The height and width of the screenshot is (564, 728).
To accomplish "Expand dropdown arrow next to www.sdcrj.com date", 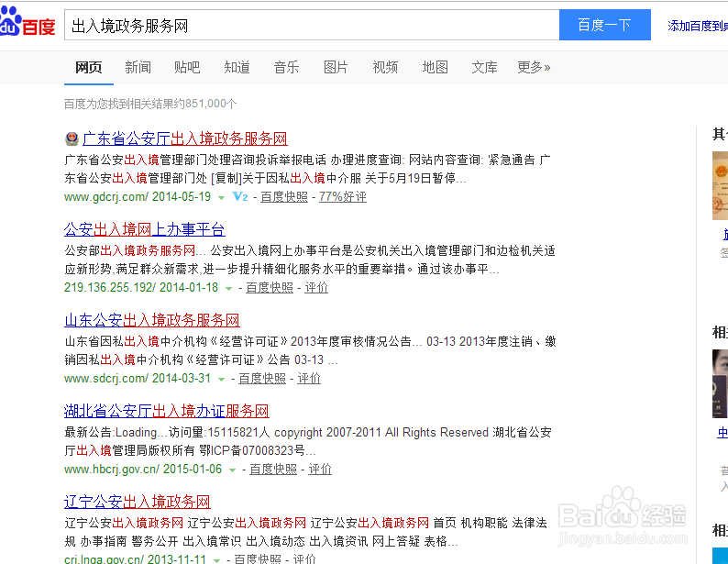I will (x=222, y=380).
